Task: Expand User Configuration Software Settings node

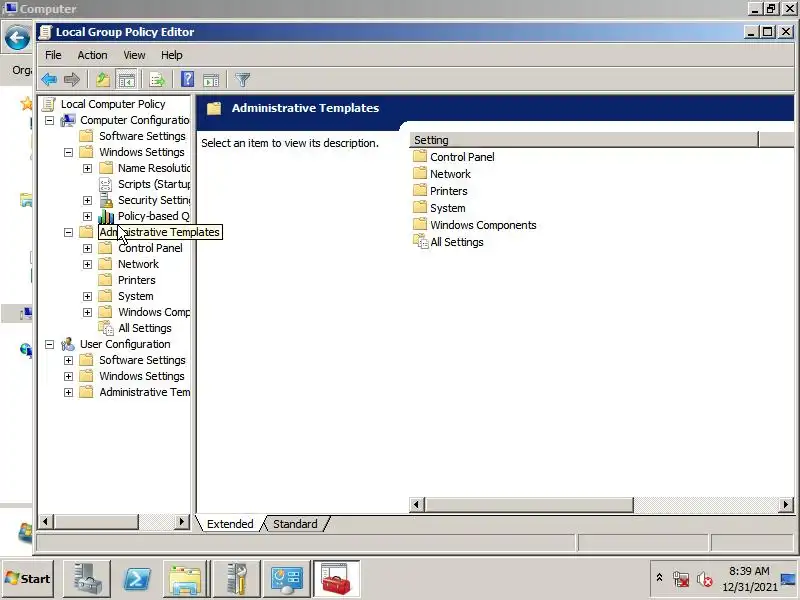Action: tap(68, 360)
